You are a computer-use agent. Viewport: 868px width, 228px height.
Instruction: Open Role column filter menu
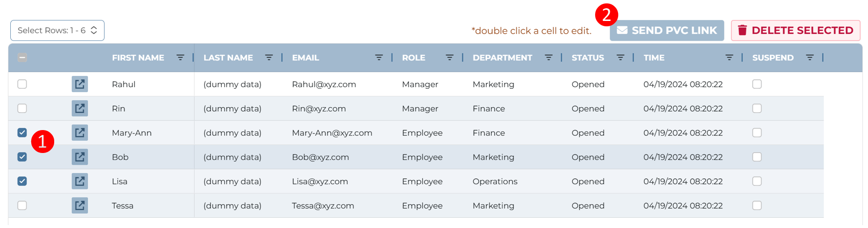(450, 57)
